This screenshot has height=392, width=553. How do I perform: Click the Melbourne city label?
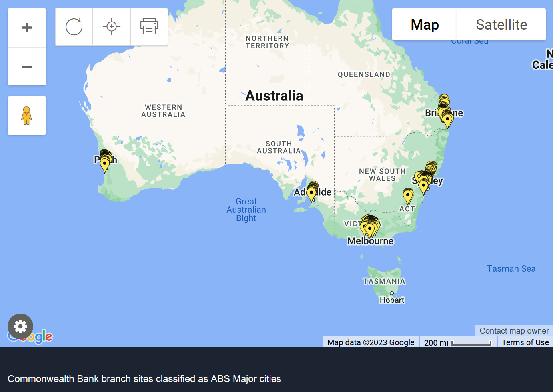pyautogui.click(x=371, y=241)
